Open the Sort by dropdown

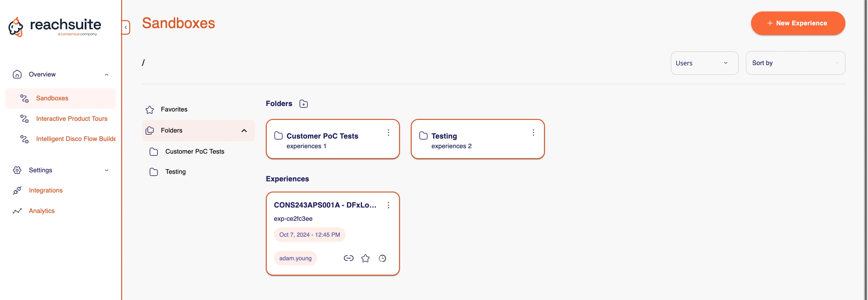point(795,63)
